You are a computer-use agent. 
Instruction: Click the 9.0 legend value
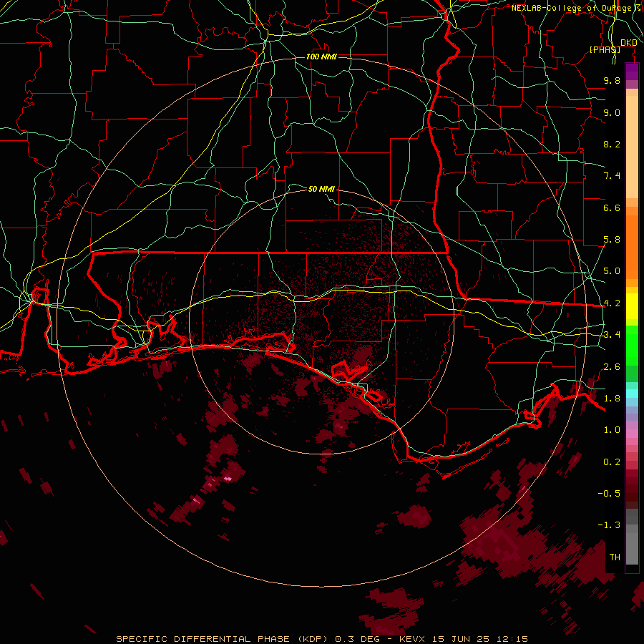tap(612, 112)
